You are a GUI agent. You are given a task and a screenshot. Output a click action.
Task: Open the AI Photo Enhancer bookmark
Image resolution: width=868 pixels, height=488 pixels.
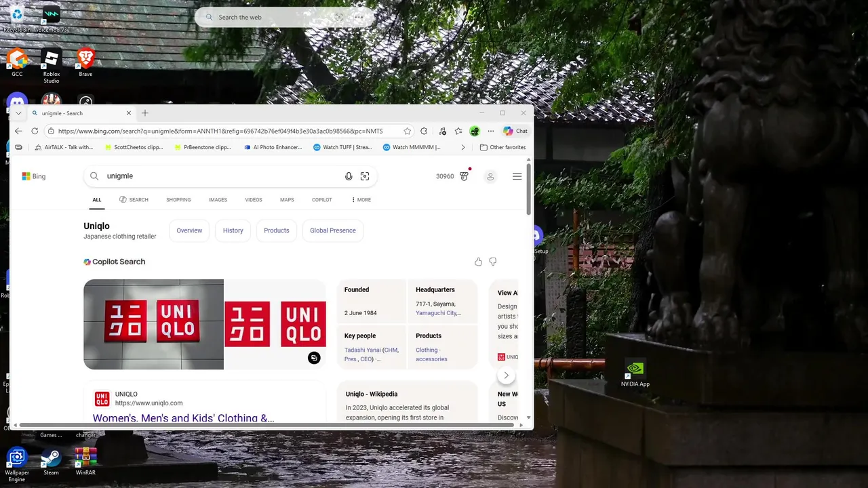tap(273, 147)
